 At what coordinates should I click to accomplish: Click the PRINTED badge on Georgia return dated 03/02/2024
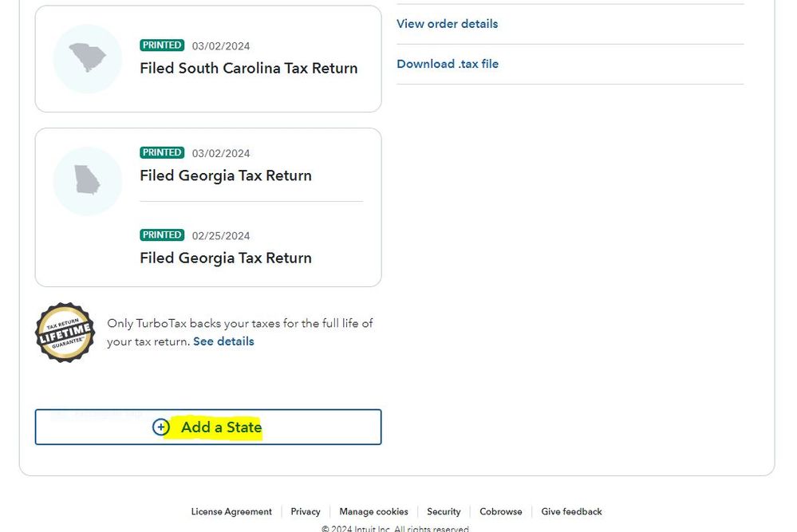[x=162, y=152]
